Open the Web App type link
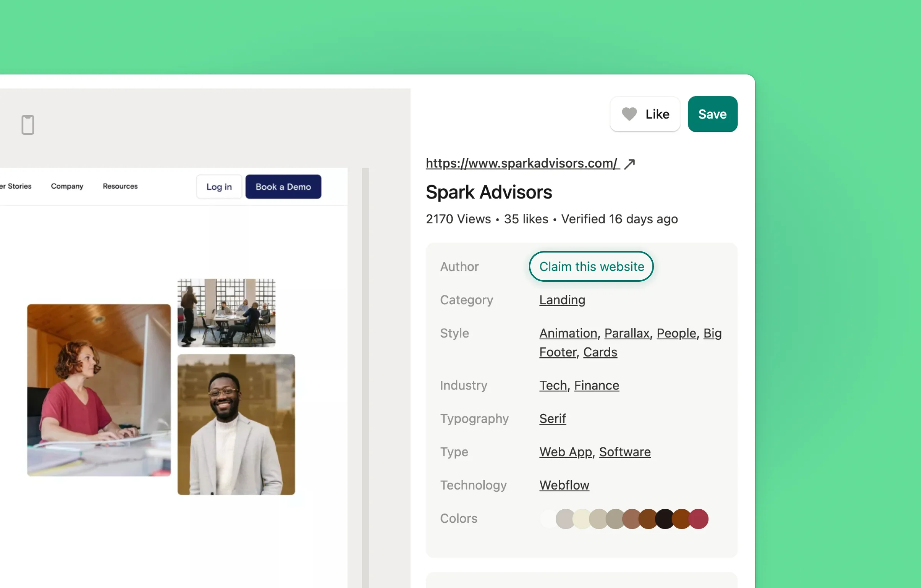Screen dimensions: 921x588 coord(566,452)
